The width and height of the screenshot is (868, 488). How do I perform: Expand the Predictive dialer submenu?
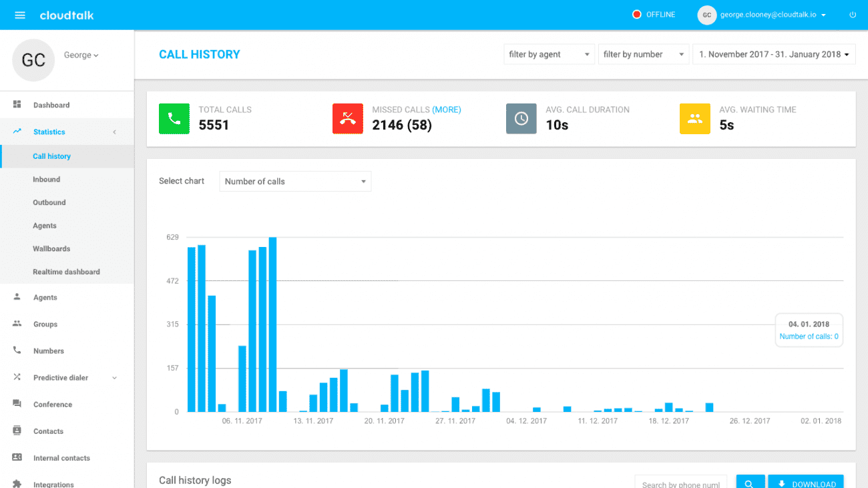(114, 378)
